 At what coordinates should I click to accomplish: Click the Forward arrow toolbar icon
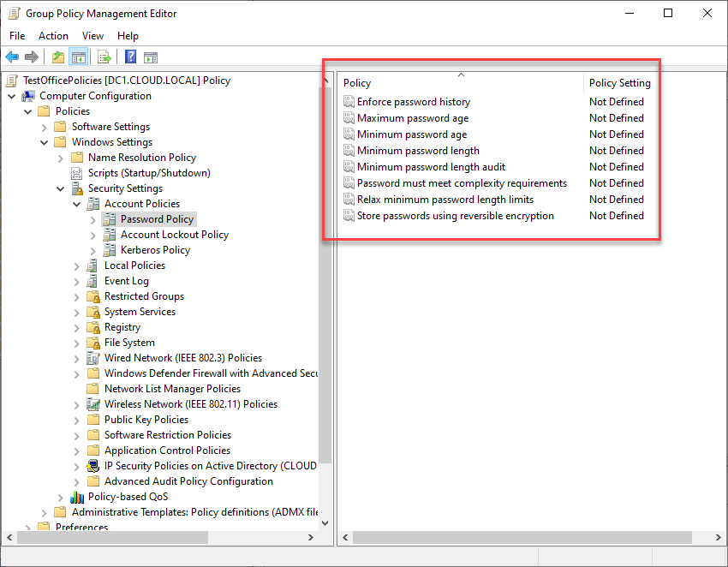(32, 57)
